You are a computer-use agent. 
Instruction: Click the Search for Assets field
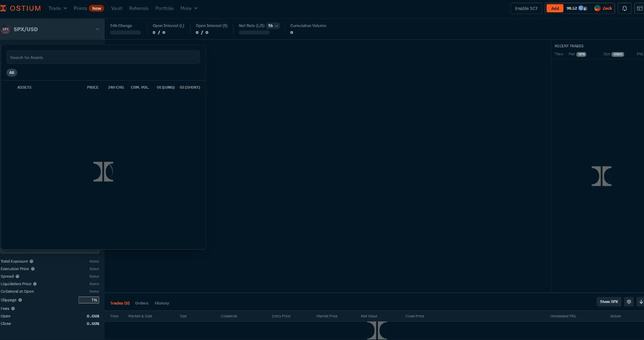(x=103, y=57)
